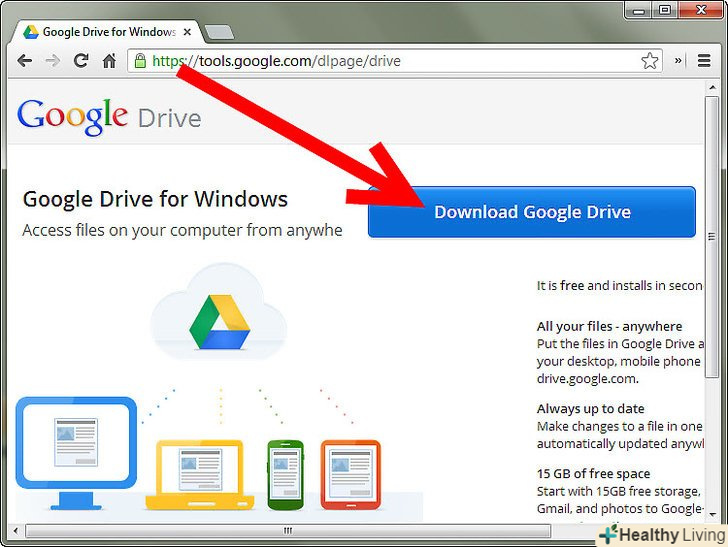
Task: Click Download Google Drive button
Action: pos(532,212)
